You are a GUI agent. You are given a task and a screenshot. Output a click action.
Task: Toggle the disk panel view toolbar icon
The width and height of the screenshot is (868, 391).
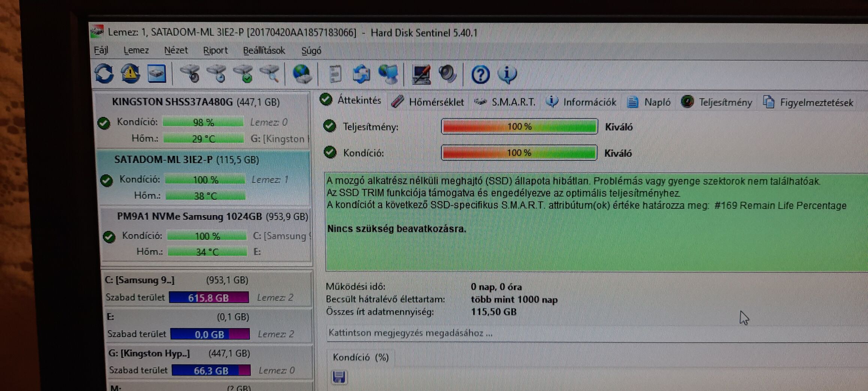click(x=157, y=74)
